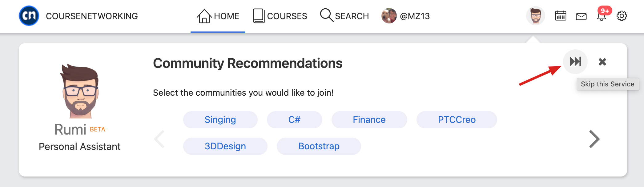644x187 pixels.
Task: Select the PTCCreo community
Action: pyautogui.click(x=457, y=120)
